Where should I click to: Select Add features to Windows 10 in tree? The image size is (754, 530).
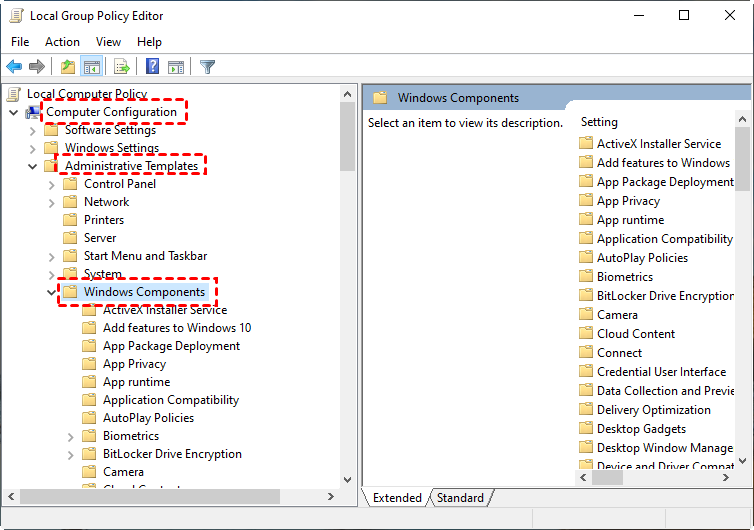tap(177, 328)
